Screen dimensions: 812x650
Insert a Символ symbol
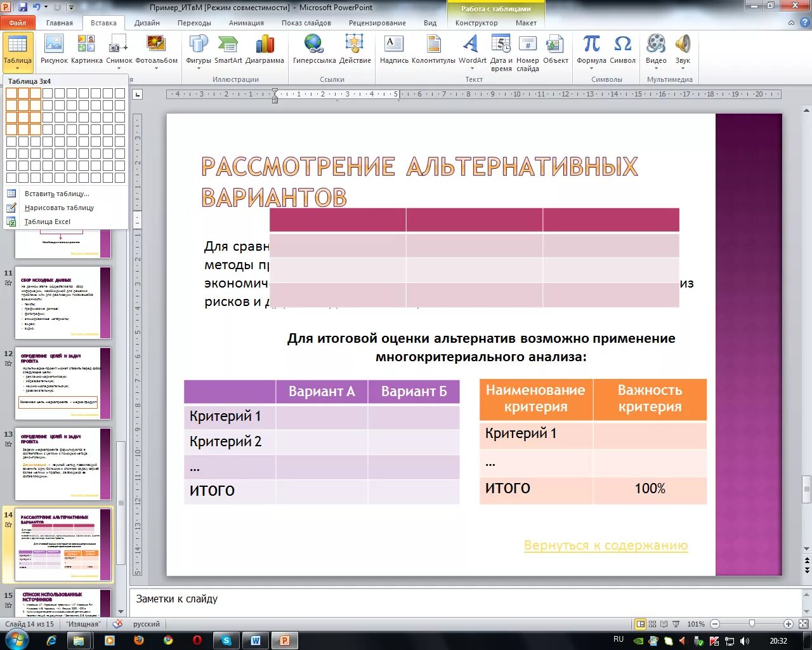click(622, 50)
